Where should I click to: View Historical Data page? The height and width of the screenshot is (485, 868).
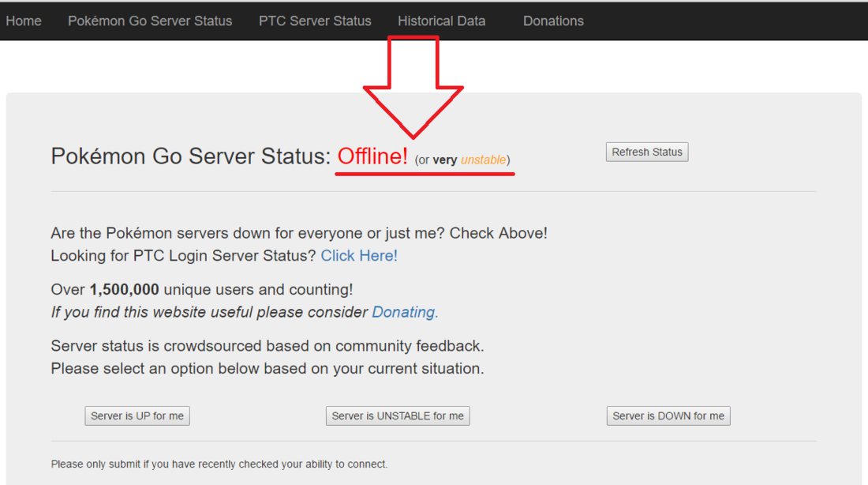(x=441, y=21)
